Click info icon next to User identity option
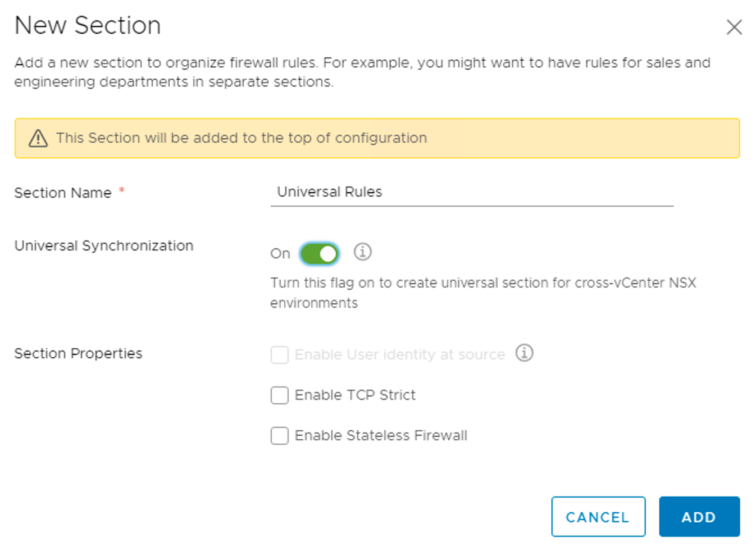 point(524,353)
